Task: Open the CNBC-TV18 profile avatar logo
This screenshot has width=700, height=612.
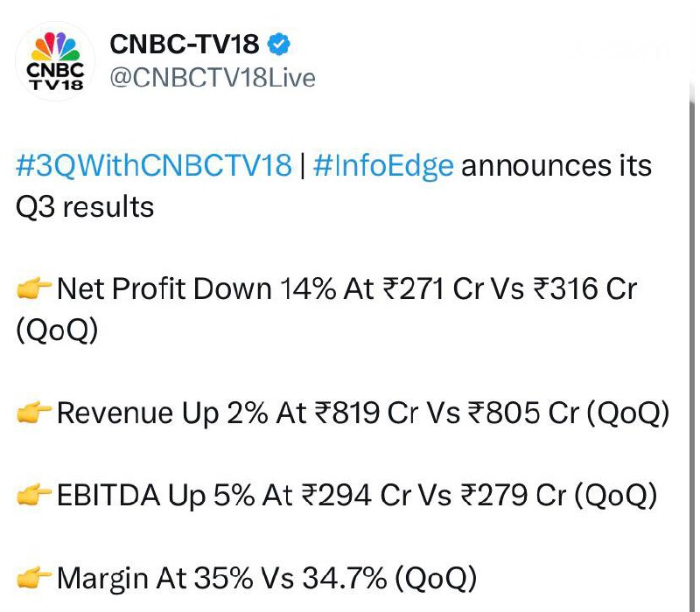Action: pos(55,59)
